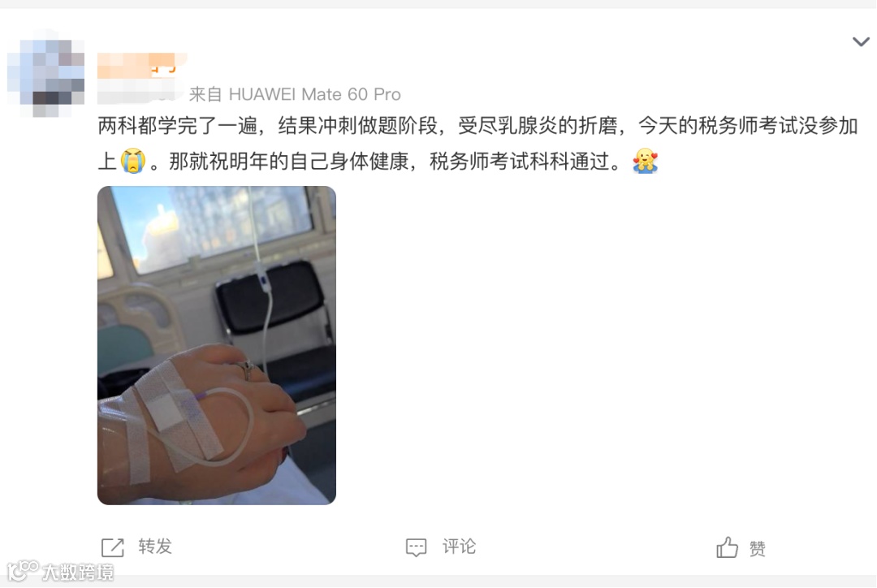Screen dimensions: 877x588
Task: Open the attached IV drip photo
Action: click(x=217, y=345)
